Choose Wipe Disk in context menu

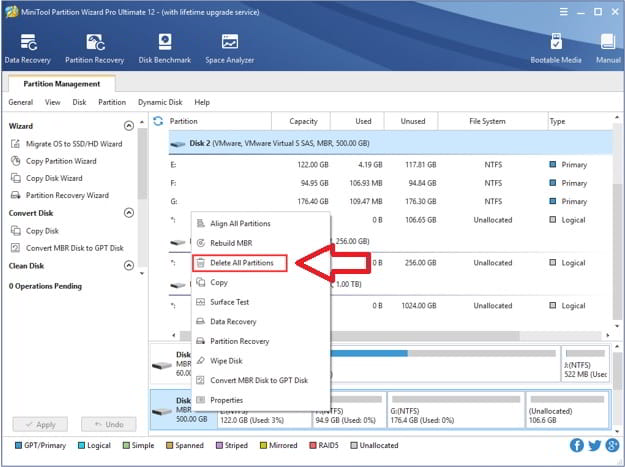pos(228,360)
